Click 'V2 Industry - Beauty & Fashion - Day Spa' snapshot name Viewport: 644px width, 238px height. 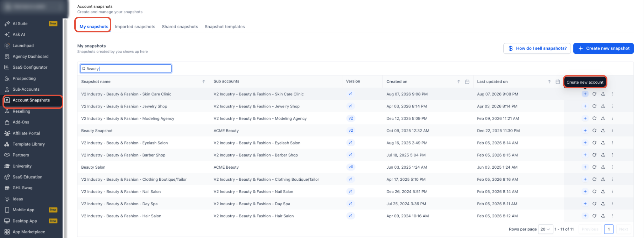point(119,204)
